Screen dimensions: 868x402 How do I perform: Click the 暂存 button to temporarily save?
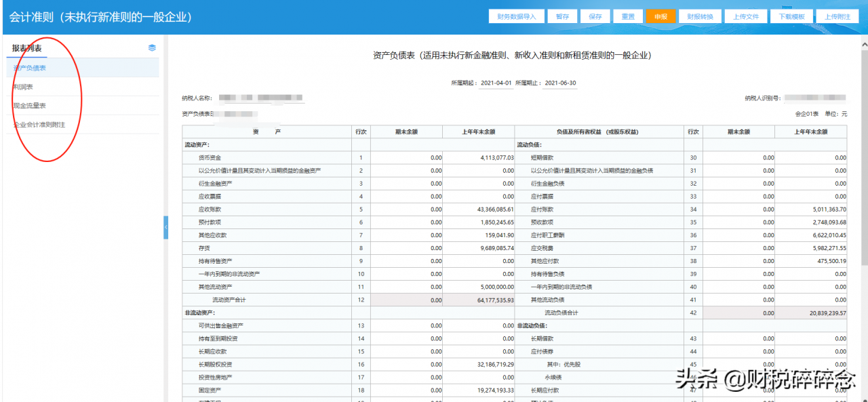(x=562, y=16)
